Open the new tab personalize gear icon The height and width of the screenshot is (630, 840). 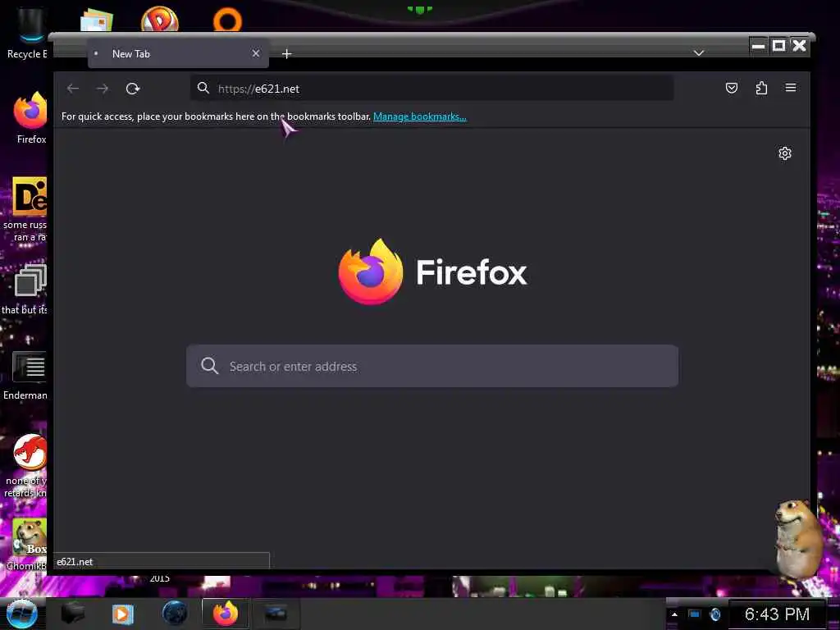pos(785,153)
